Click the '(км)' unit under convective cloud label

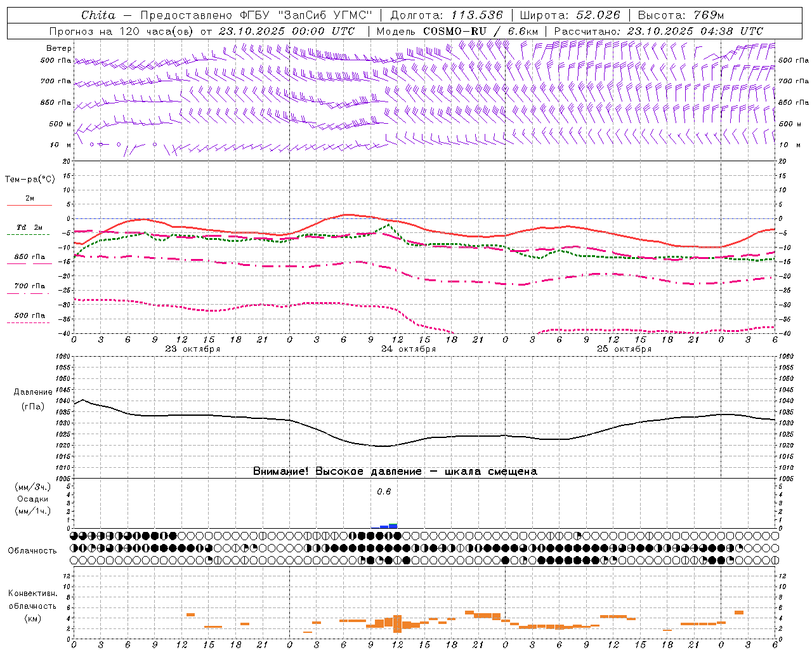click(32, 618)
